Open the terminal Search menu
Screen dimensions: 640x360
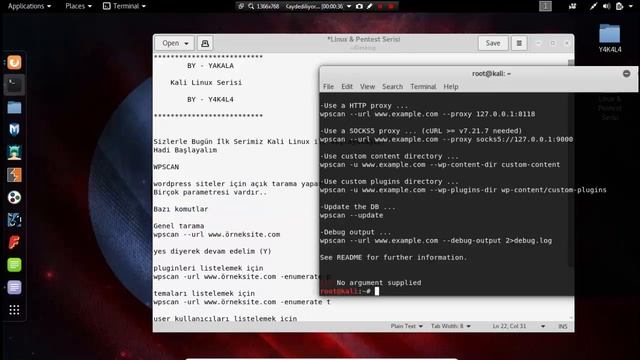393,87
